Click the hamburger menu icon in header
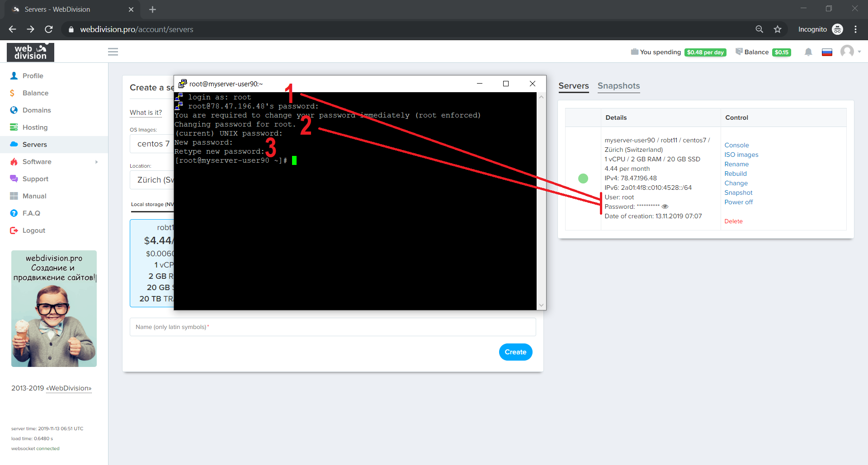Screen dimensions: 868x465 (x=113, y=52)
